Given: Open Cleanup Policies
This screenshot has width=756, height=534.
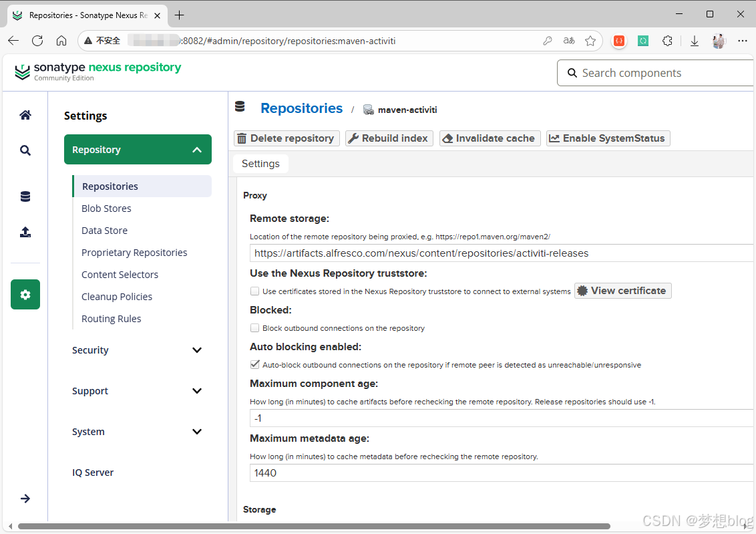Looking at the screenshot, I should [x=117, y=297].
